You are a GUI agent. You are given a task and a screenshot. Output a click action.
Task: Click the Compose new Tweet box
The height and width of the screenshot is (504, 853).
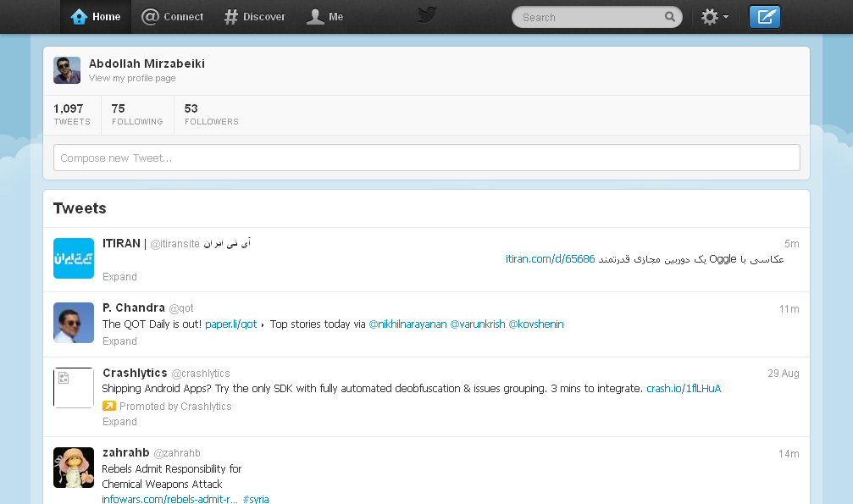427,158
